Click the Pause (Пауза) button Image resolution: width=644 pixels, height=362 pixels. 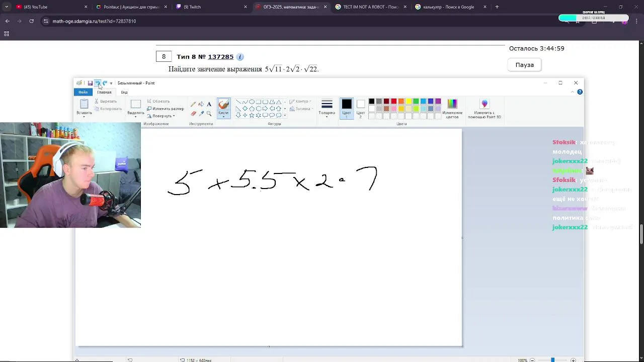525,65
